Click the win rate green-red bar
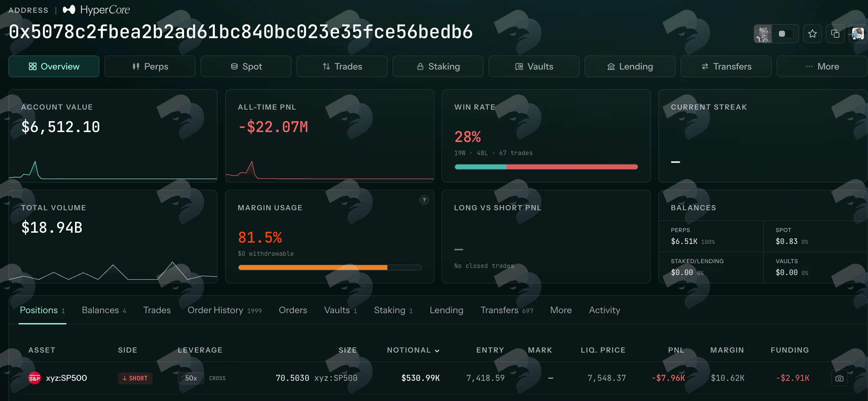The height and width of the screenshot is (401, 868). pyautogui.click(x=546, y=167)
